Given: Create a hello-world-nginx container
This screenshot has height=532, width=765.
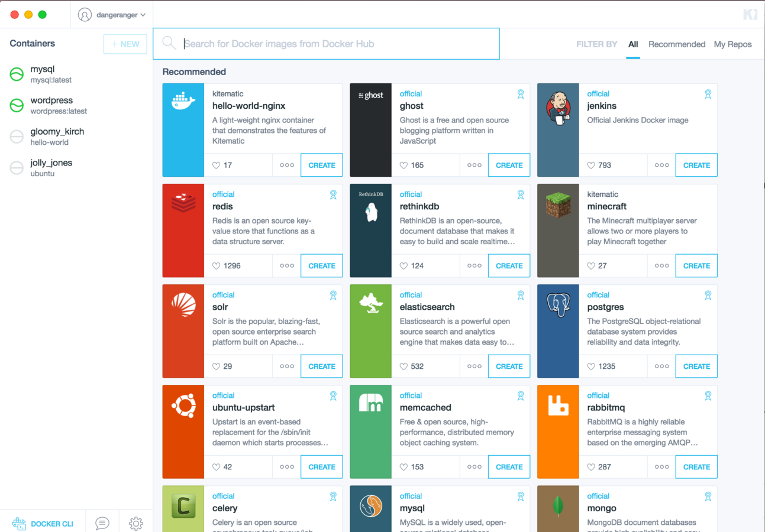Looking at the screenshot, I should pos(322,166).
